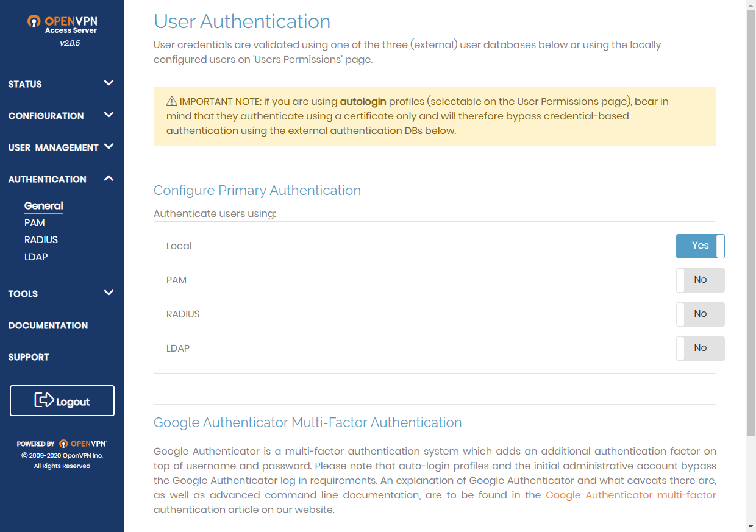The width and height of the screenshot is (756, 532).
Task: Click the OpenVPN Access Server logo
Action: click(x=62, y=24)
